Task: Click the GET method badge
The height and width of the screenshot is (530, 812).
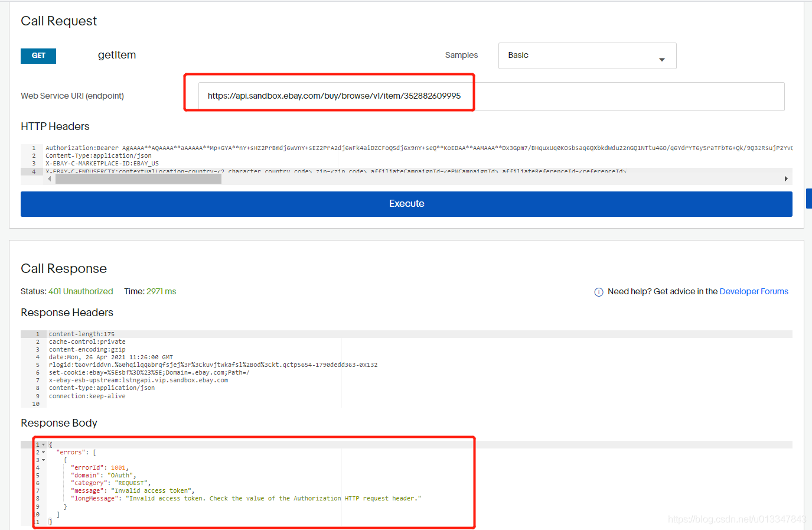Action: [x=38, y=56]
